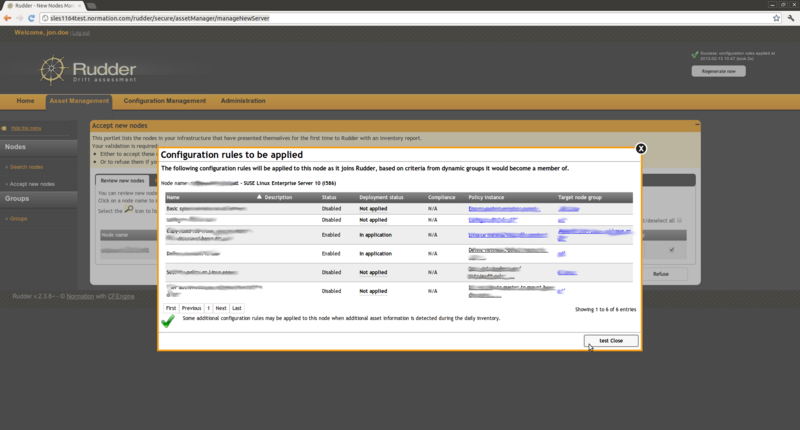Click the Refuse button
The image size is (800, 430).
[661, 274]
